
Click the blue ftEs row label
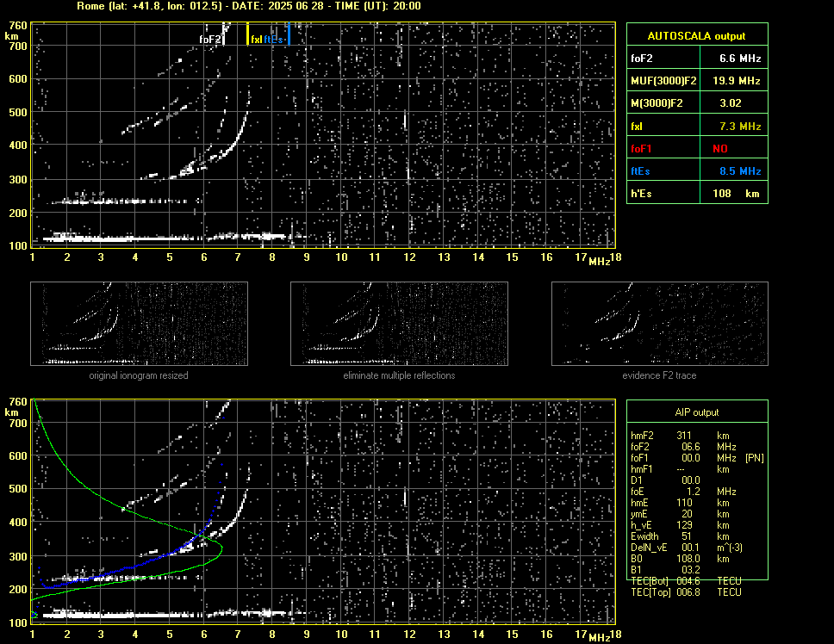point(640,171)
